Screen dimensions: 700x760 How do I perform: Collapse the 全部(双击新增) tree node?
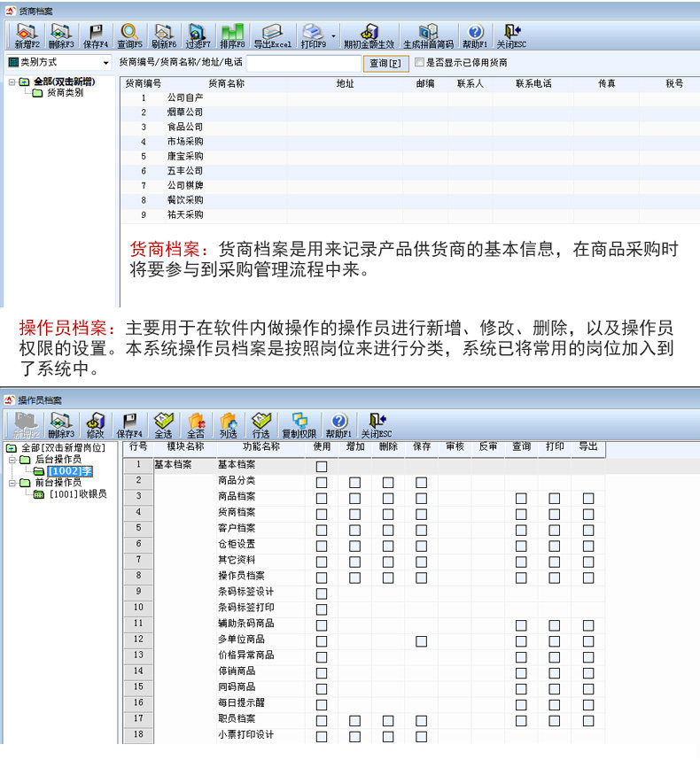12,81
